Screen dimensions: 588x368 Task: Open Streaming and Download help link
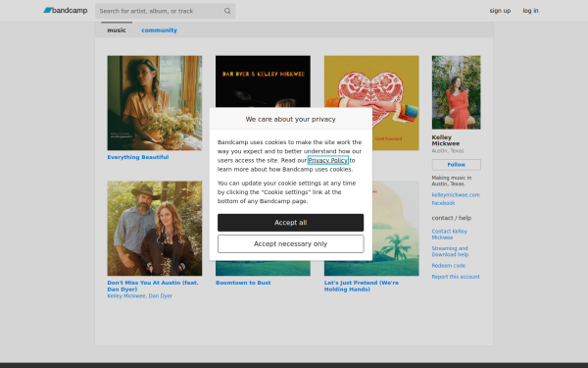[450, 251]
